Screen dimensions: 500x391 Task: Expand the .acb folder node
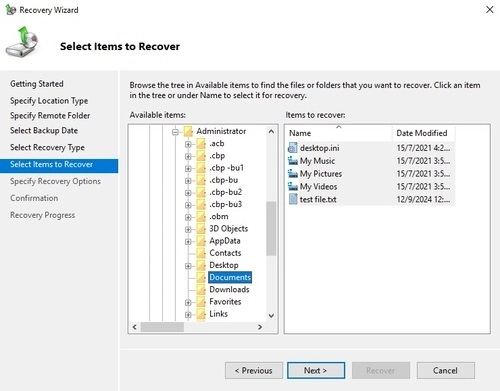tap(188, 144)
